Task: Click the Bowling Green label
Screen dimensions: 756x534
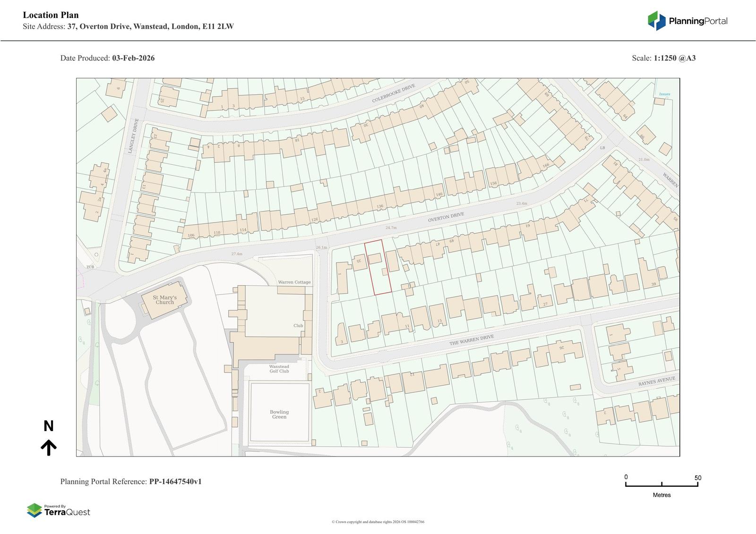Action: pyautogui.click(x=279, y=415)
